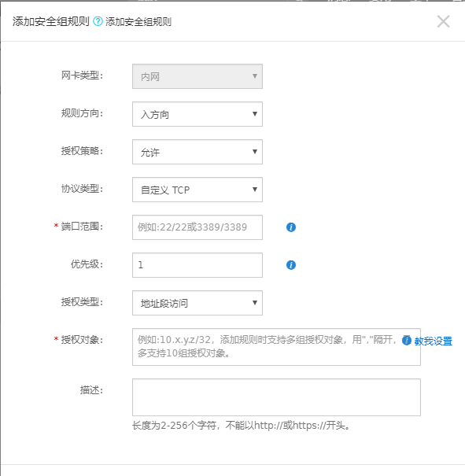Click info icon beside 教我设置 link
The height and width of the screenshot is (476, 465).
407,341
